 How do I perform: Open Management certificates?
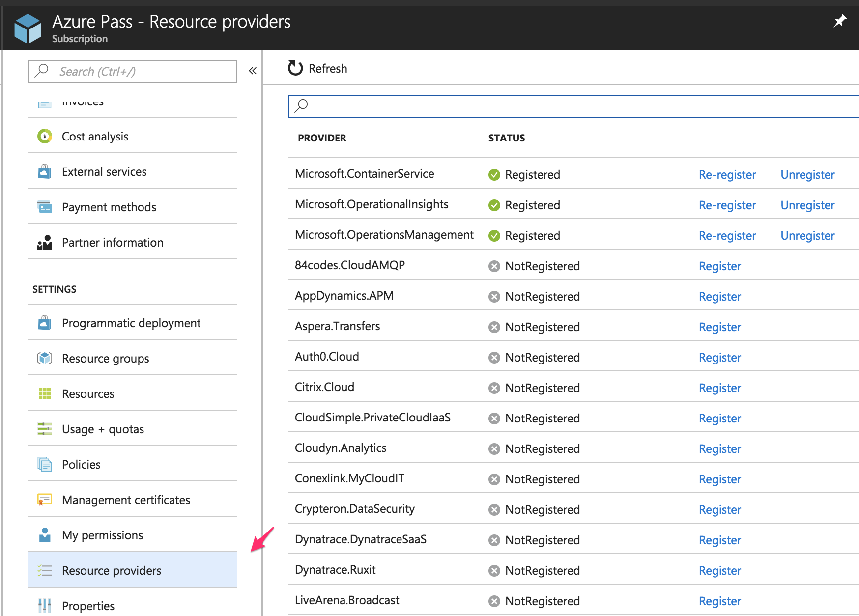132,500
